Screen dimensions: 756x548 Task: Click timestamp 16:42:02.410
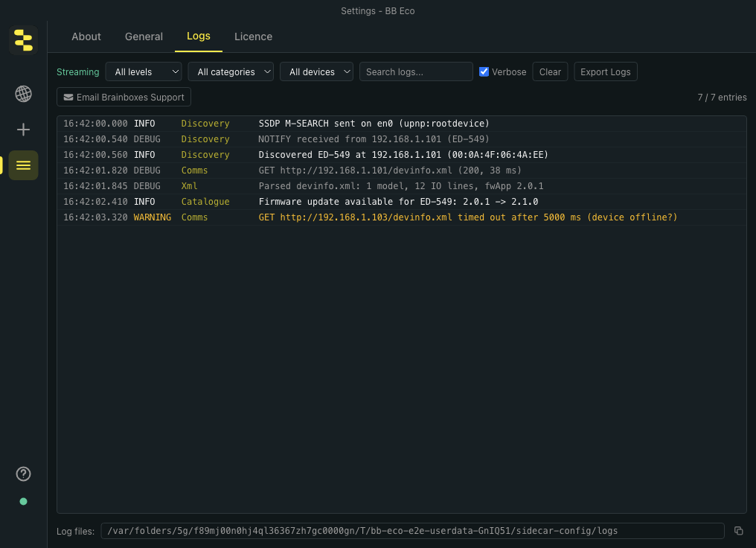95,202
